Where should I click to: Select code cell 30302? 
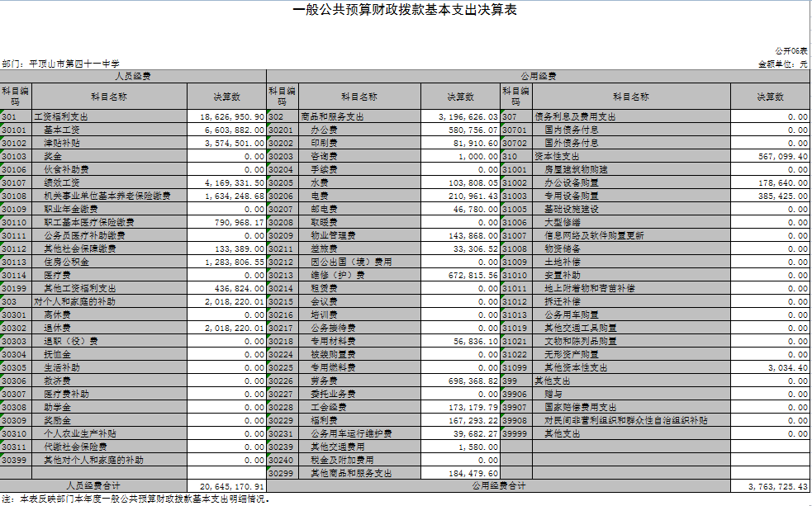tap(16, 328)
